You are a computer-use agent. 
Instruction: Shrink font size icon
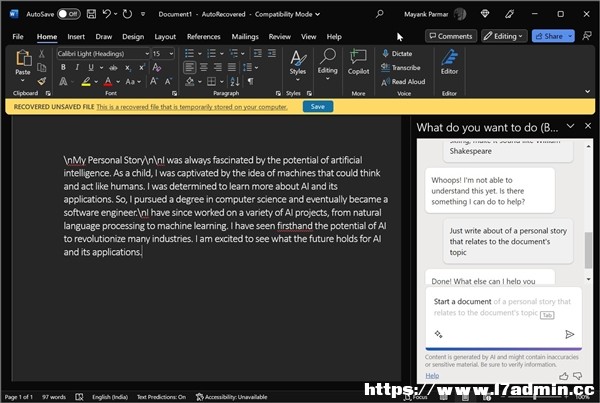(x=168, y=82)
